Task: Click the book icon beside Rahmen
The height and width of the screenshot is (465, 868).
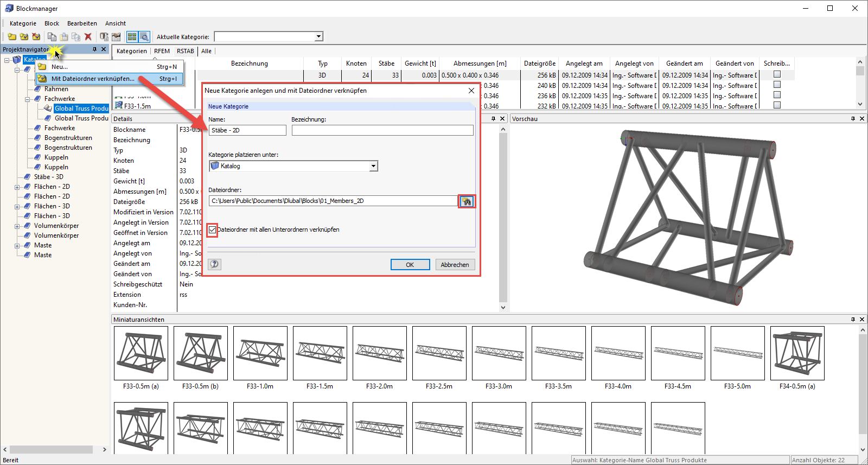Action: [x=37, y=89]
